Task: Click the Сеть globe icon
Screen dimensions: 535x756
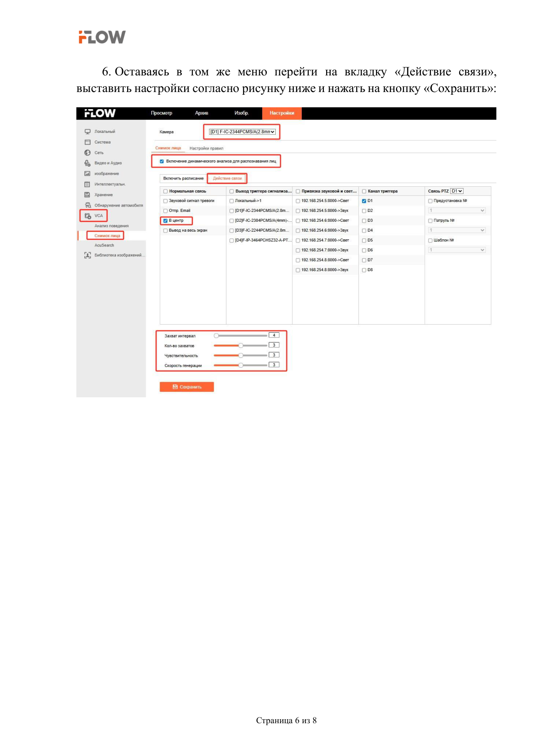Action: click(x=88, y=153)
